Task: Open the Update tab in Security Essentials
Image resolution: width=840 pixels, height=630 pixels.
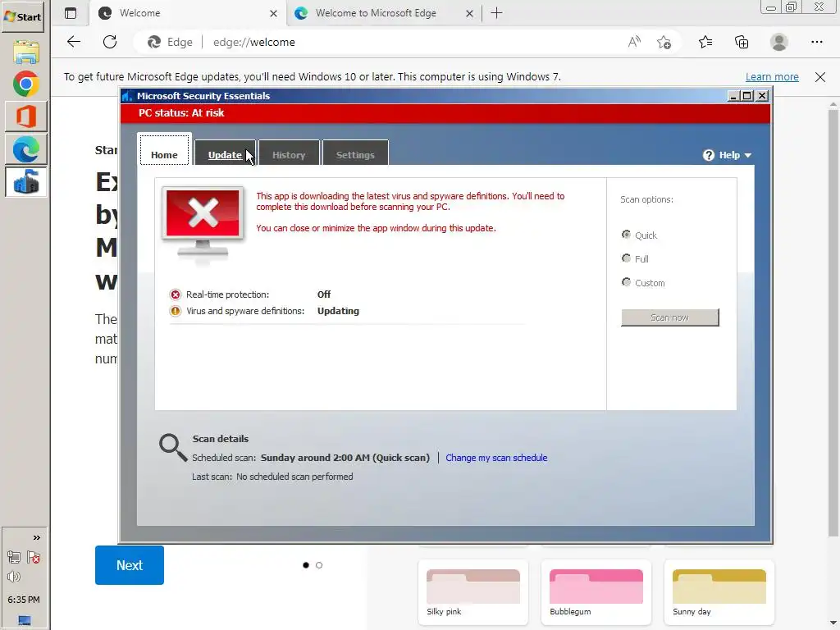Action: [x=225, y=153]
